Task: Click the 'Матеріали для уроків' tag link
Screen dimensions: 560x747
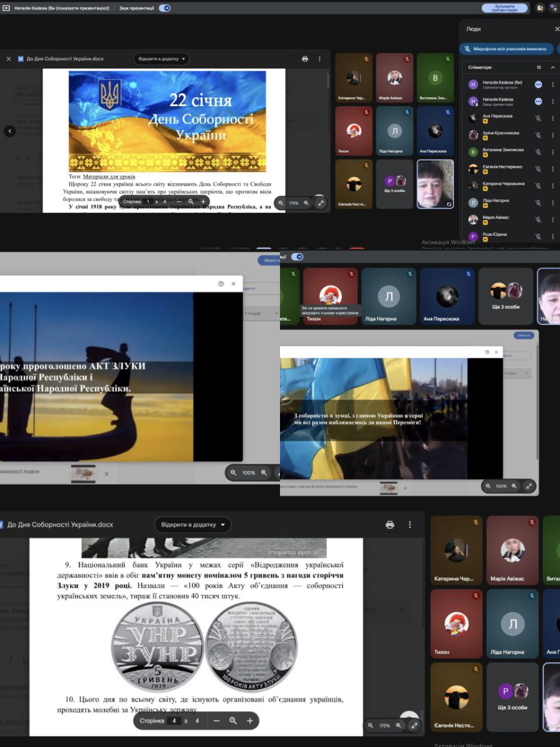Action: pos(108,176)
